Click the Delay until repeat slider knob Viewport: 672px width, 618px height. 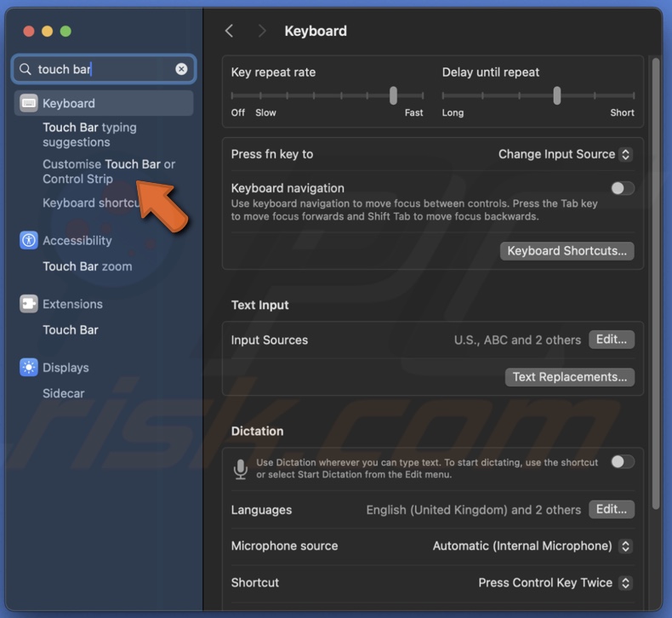coord(556,95)
